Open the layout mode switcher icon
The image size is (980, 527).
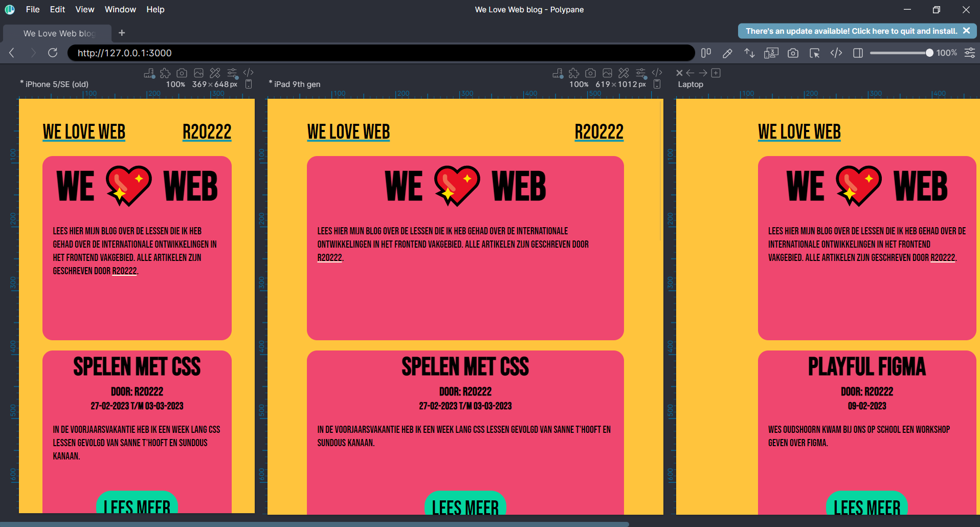[706, 53]
